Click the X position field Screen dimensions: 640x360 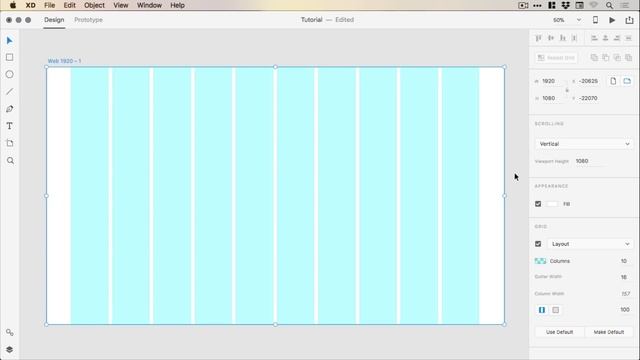coord(590,81)
